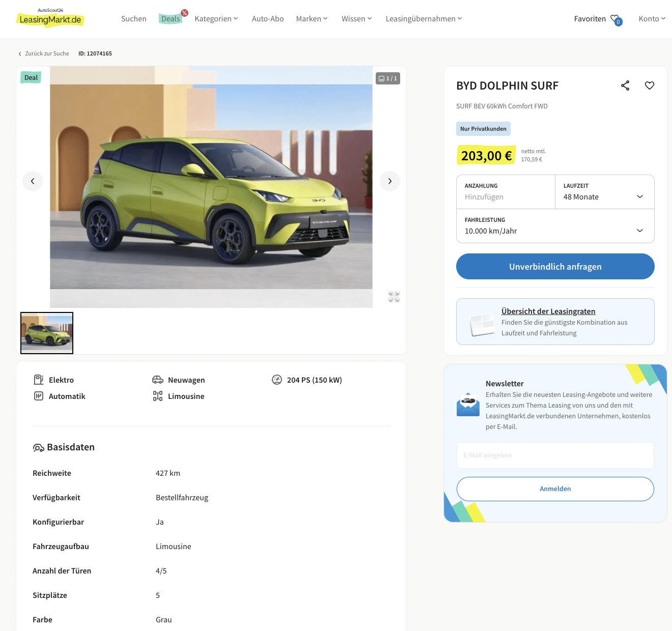The width and height of the screenshot is (672, 631).
Task: Select the car photo thumbnail
Action: [x=47, y=333]
